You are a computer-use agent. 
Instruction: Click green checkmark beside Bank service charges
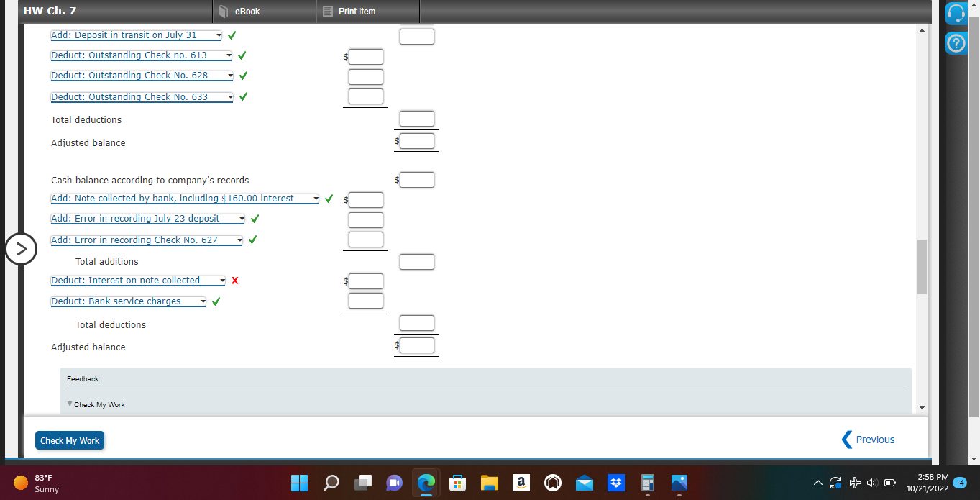pos(216,301)
